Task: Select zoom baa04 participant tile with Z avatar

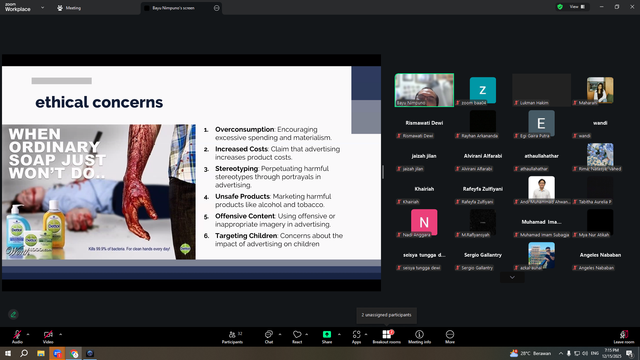Action: click(x=483, y=90)
